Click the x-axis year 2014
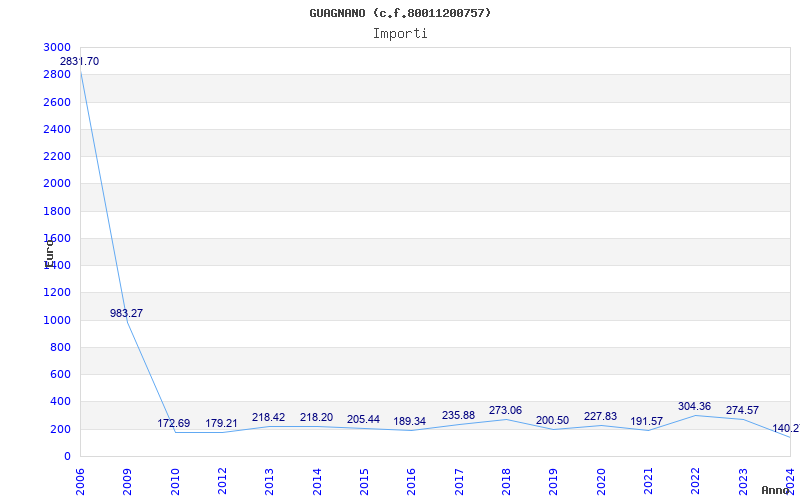 [x=317, y=481]
